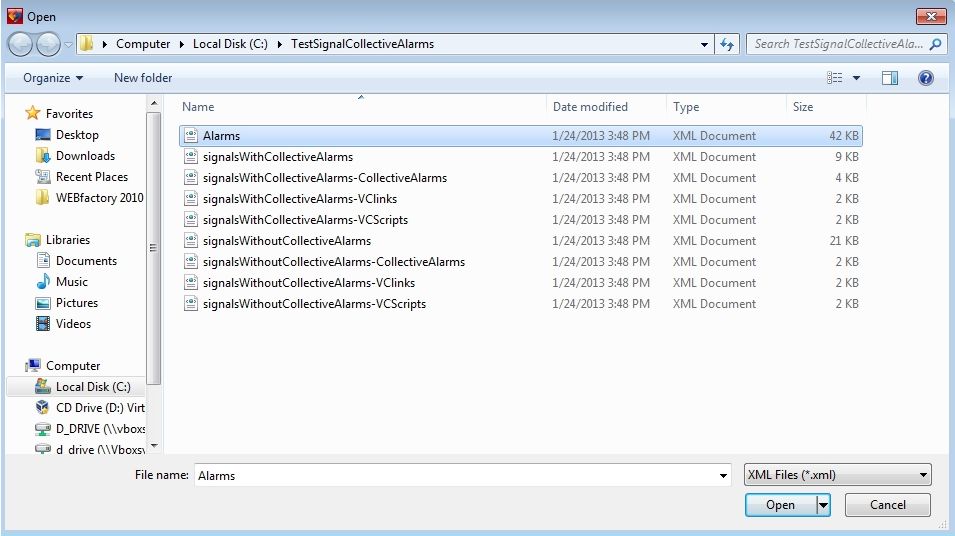The width and height of the screenshot is (955, 536).
Task: Click the change view icon
Action: pyautogui.click(x=835, y=78)
